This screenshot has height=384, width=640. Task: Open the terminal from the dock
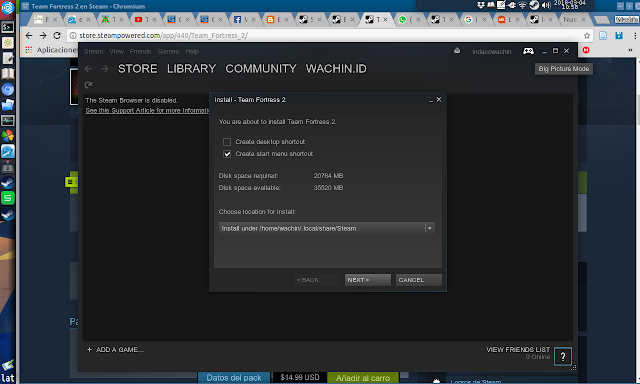pos(7,27)
